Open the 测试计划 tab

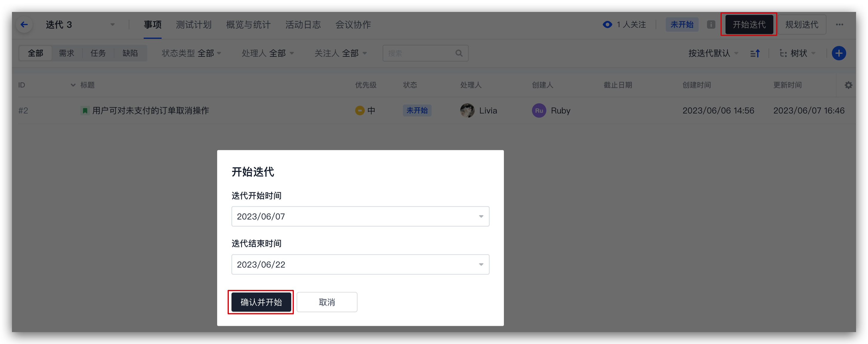194,24
